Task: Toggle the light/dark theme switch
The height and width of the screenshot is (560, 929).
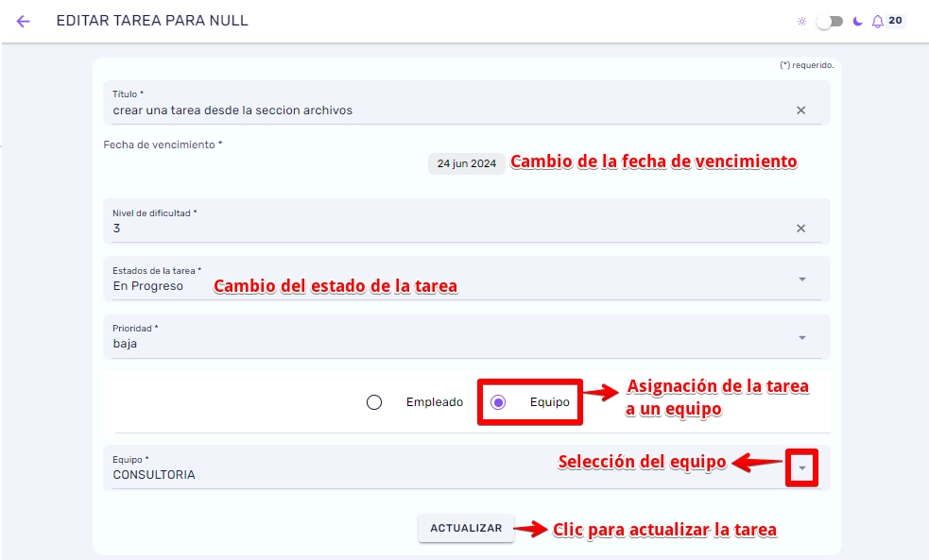Action: [x=830, y=22]
